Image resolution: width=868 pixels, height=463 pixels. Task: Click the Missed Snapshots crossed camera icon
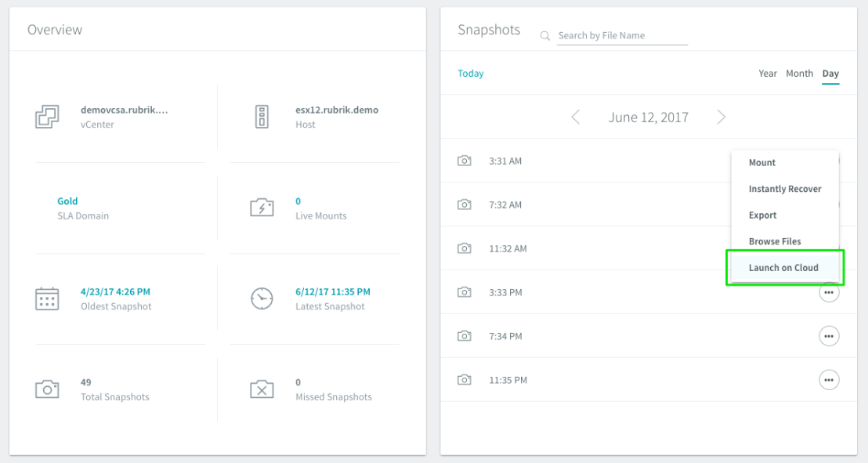click(262, 389)
